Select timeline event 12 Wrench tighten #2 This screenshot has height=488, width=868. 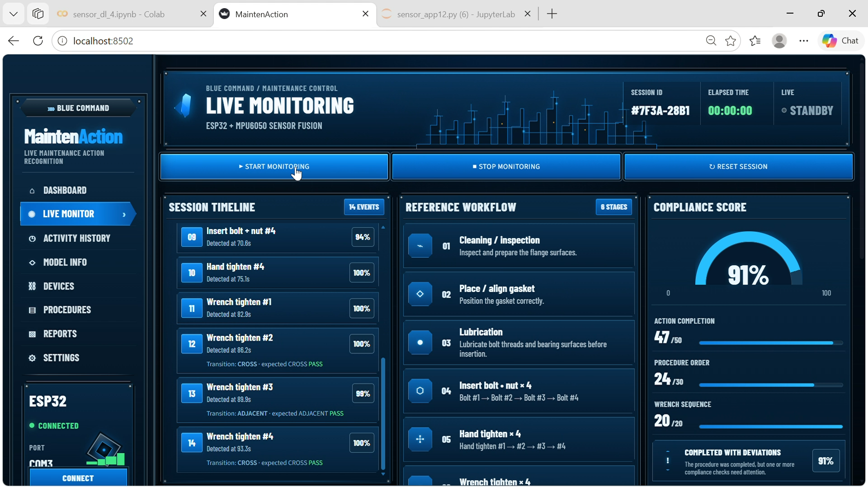point(278,351)
